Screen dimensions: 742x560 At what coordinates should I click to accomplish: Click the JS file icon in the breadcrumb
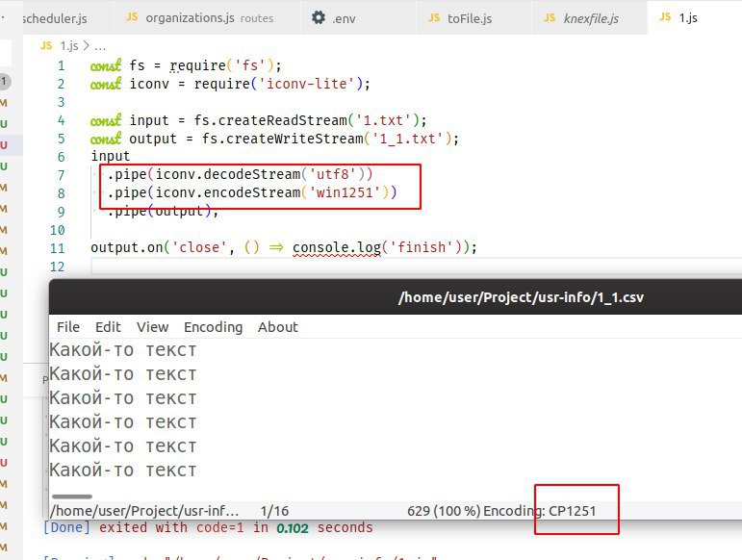[x=46, y=46]
